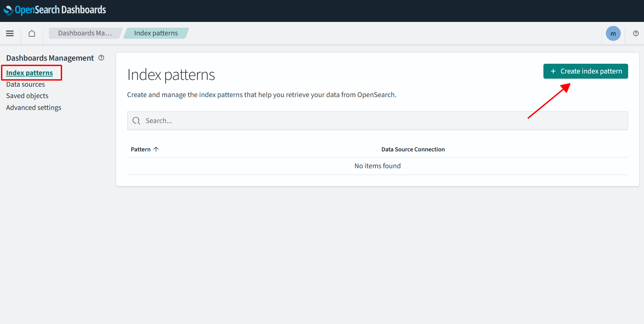
Task: Open Index patterns in sidebar
Action: click(29, 73)
